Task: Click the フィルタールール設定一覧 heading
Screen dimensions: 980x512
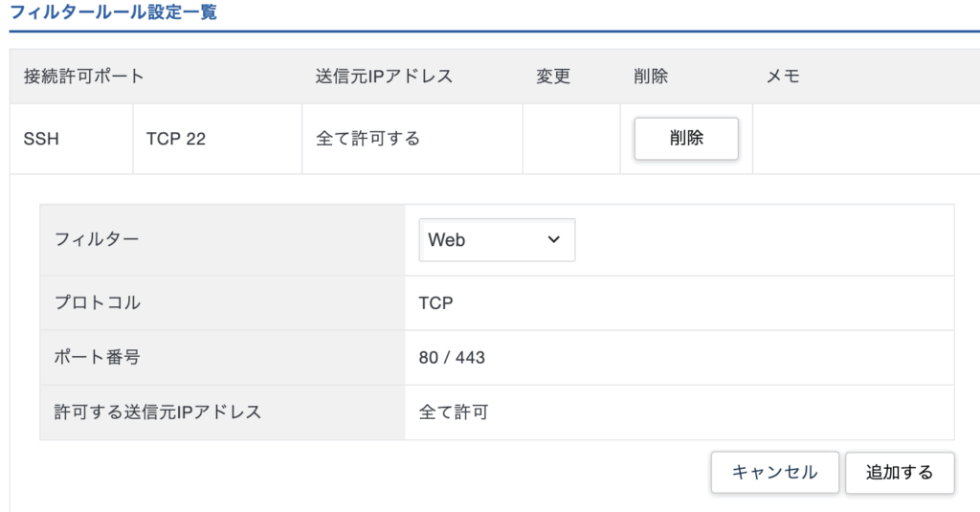Action: 113,11
